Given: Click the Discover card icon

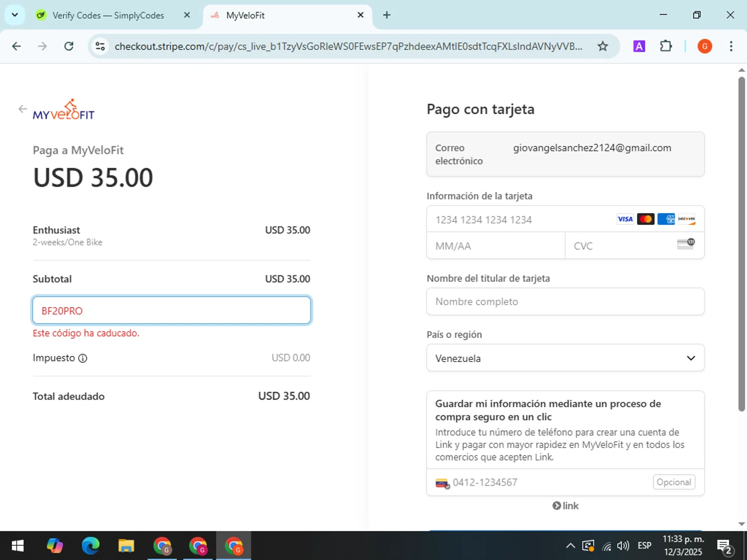Looking at the screenshot, I should point(686,219).
